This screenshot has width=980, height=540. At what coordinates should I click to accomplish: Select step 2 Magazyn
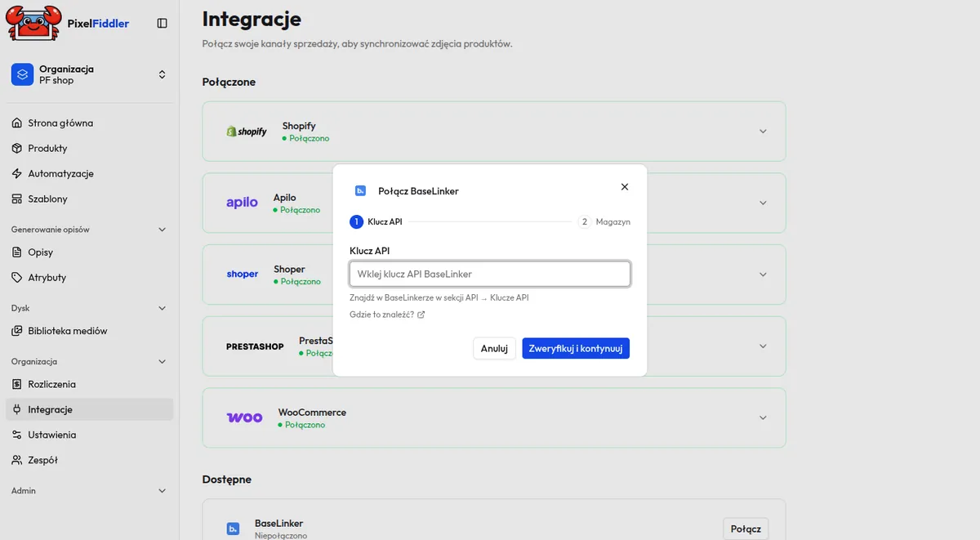coord(604,221)
